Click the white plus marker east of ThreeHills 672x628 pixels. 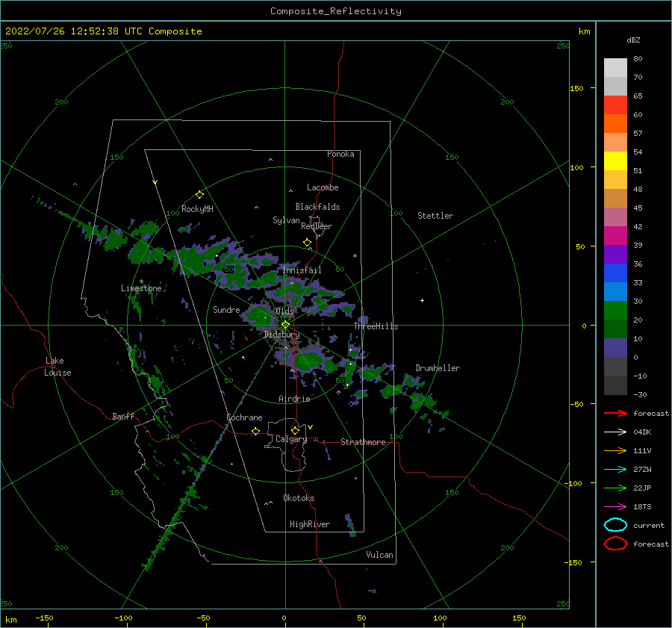(x=422, y=300)
